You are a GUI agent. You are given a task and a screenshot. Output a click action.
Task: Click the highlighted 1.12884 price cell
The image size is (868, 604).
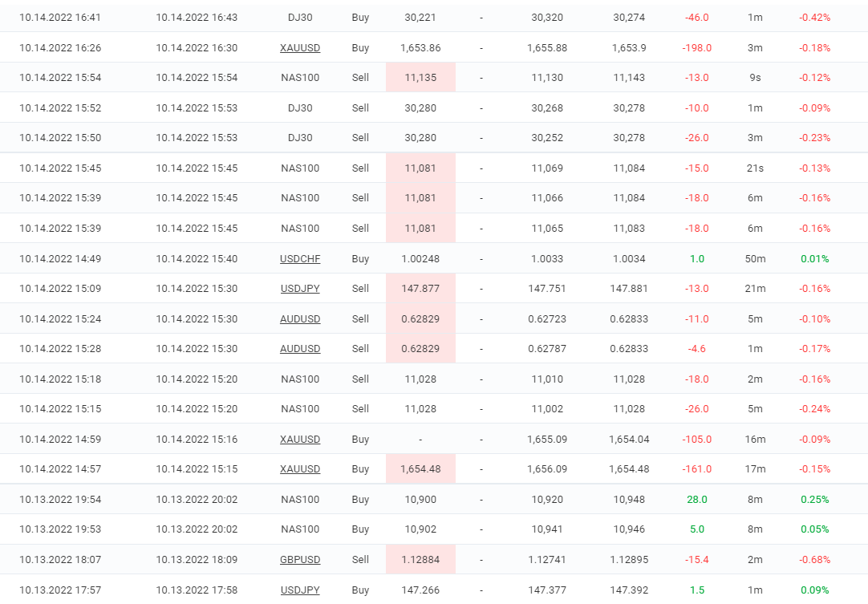coord(420,559)
